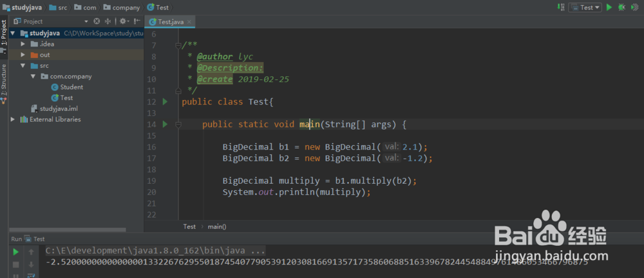The width and height of the screenshot is (644, 278).
Task: Expand External Libraries node arrow
Action: tap(13, 119)
